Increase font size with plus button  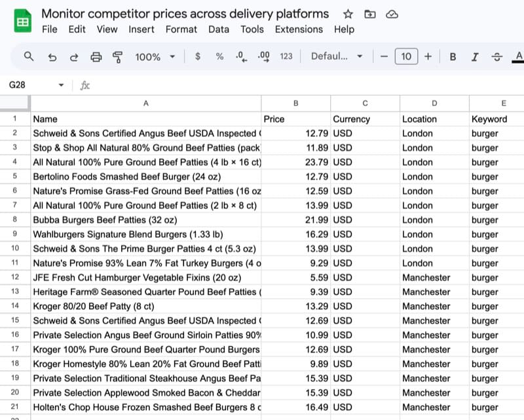click(428, 56)
